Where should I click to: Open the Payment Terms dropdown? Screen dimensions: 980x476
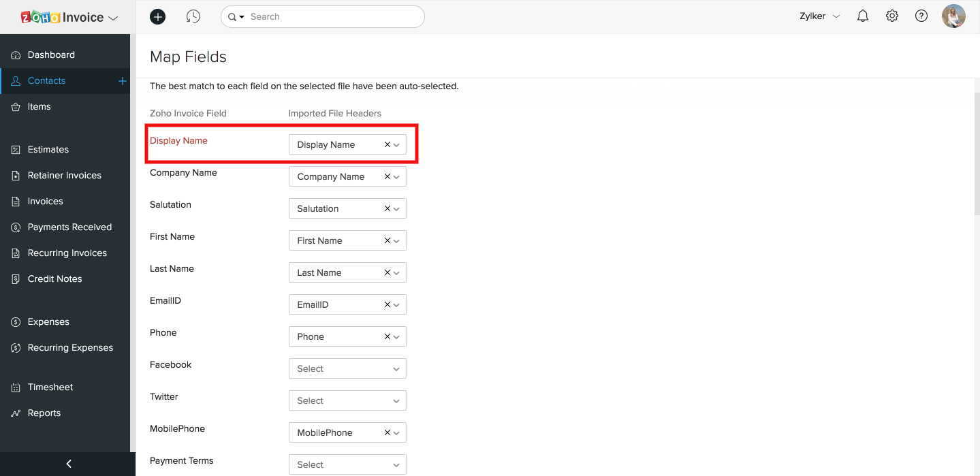[347, 464]
